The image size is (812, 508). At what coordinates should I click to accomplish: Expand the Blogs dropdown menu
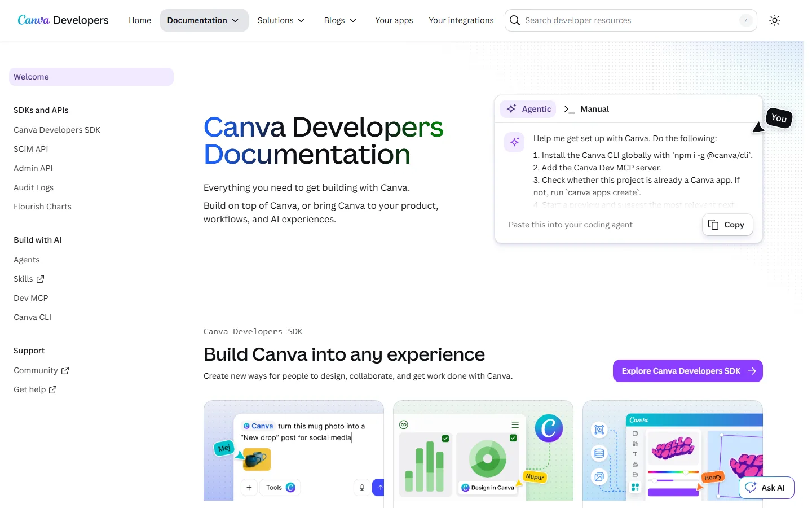click(340, 20)
